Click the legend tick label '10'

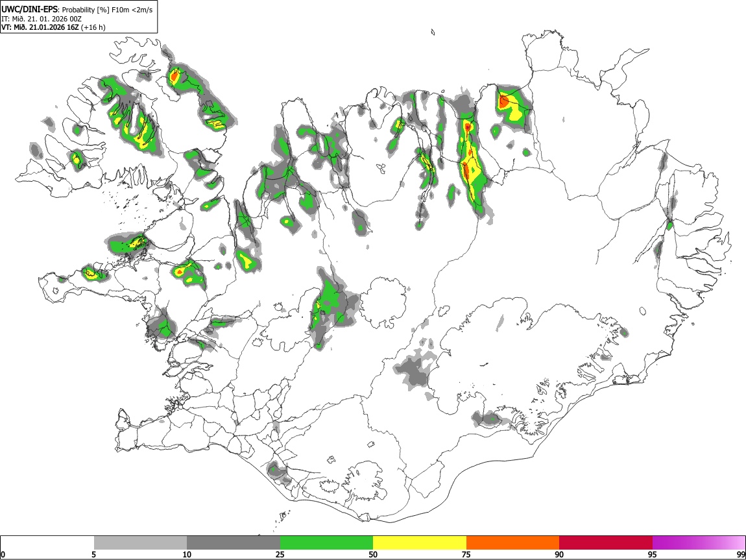tap(187, 554)
